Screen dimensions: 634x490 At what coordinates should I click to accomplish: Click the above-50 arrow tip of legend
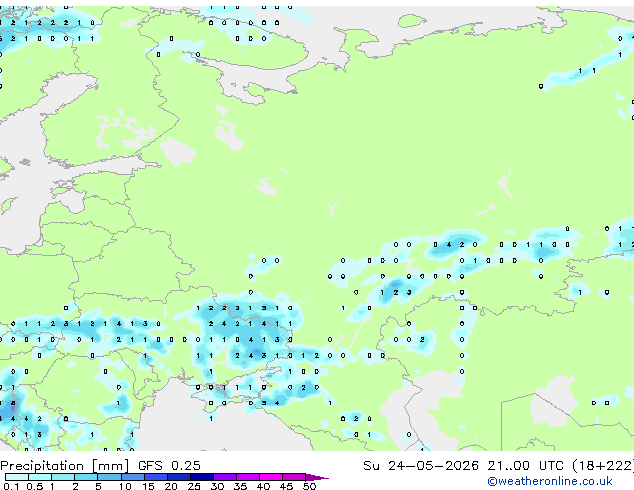pos(317,477)
